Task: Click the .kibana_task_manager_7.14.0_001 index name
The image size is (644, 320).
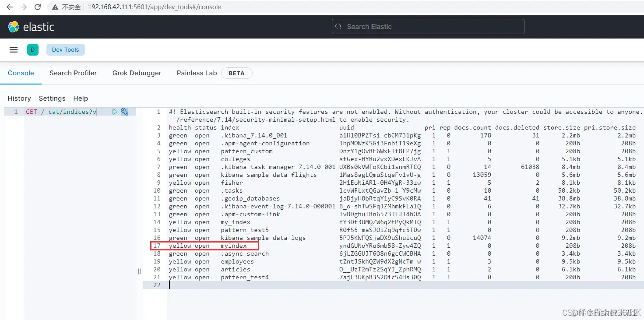Action: tap(278, 167)
